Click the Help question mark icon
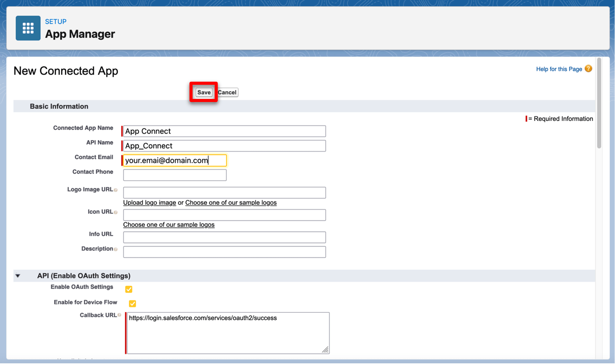 tap(588, 69)
